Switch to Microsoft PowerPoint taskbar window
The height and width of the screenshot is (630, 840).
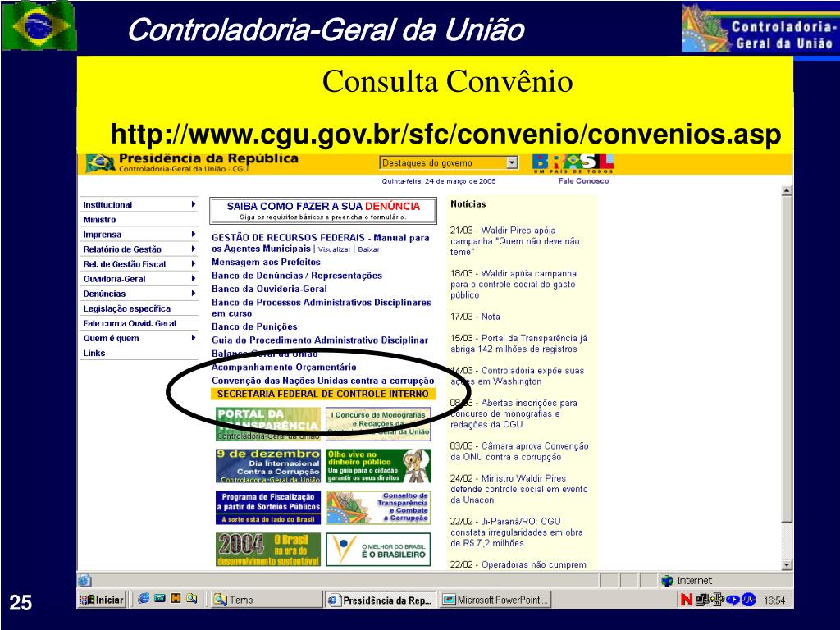tap(495, 600)
